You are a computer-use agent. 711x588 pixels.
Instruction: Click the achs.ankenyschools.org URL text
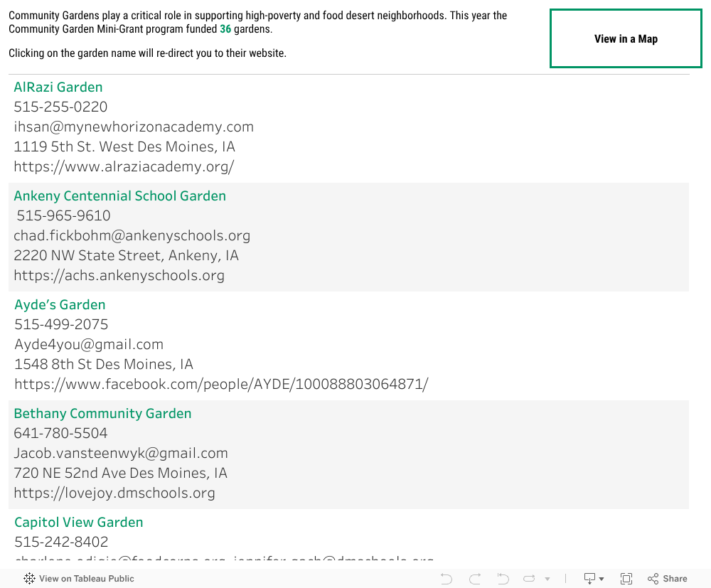tap(119, 276)
